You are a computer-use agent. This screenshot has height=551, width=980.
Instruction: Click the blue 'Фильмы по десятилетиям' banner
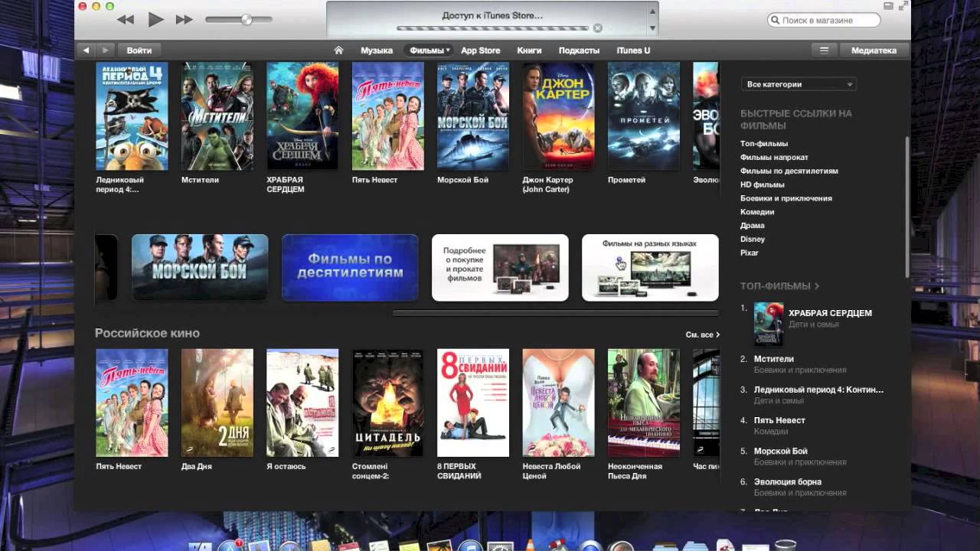[x=350, y=267]
